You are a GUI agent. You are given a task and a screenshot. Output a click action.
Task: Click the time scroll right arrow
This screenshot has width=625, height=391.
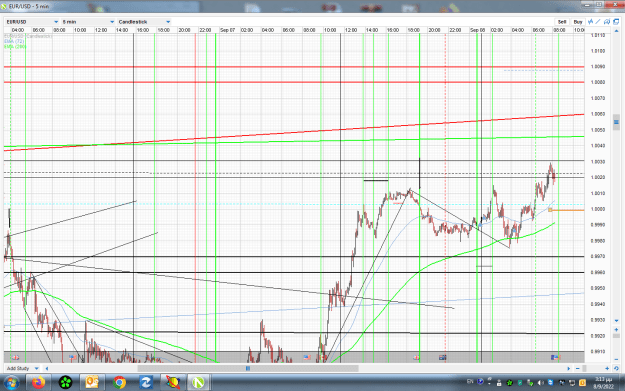pos(569,368)
